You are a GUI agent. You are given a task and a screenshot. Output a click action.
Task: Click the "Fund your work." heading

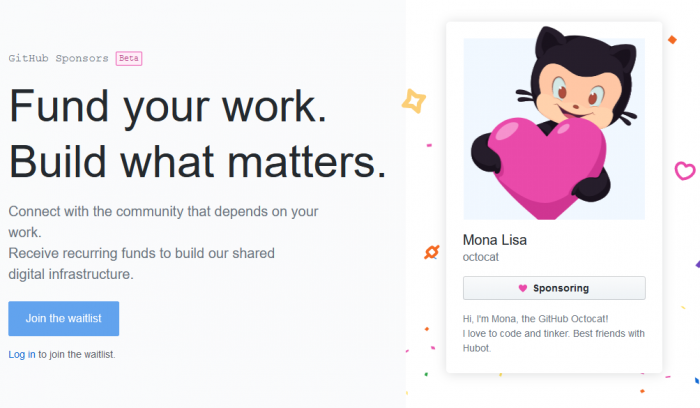pos(168,108)
